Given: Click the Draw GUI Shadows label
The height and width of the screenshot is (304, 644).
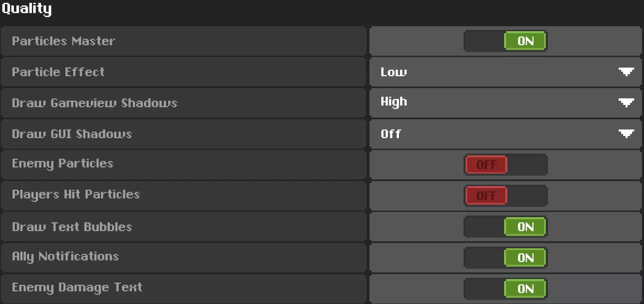Looking at the screenshot, I should pyautogui.click(x=72, y=134).
